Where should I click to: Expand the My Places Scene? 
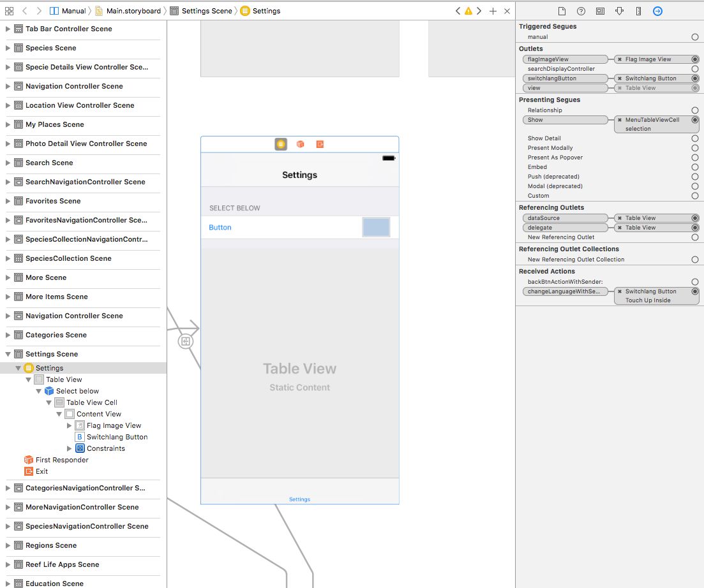point(8,124)
